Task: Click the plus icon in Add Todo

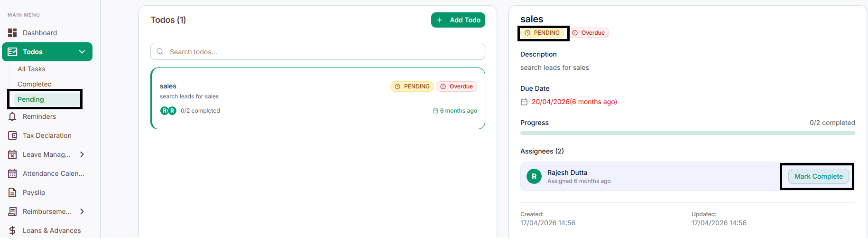Action: [x=440, y=20]
